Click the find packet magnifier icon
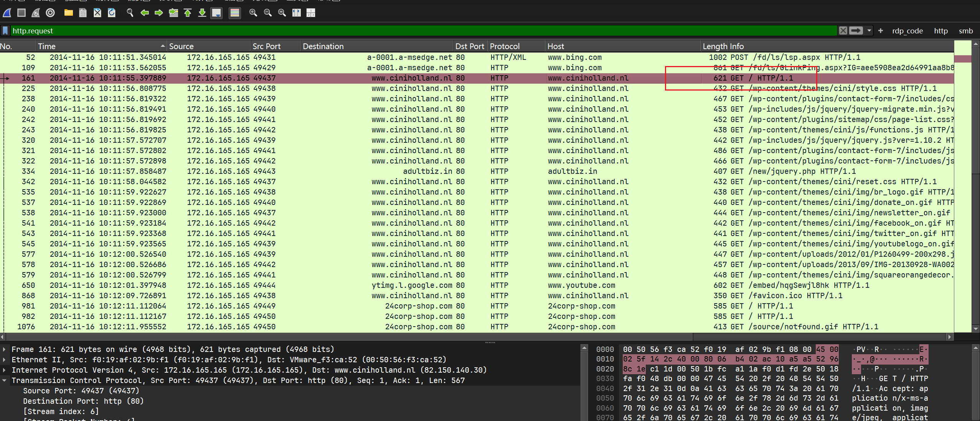The image size is (980, 421). 130,13
